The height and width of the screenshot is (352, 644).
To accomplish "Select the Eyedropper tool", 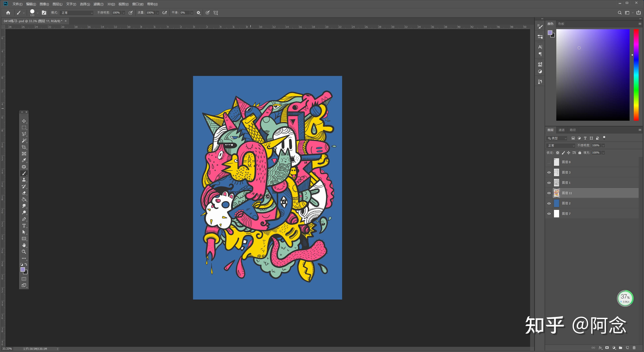I will coord(24,160).
